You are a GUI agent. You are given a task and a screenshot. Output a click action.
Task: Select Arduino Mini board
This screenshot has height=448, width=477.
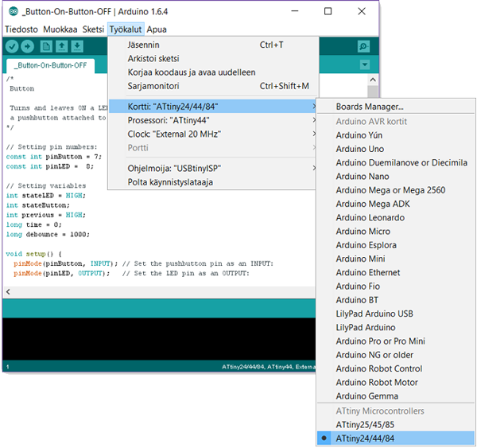coord(396,259)
